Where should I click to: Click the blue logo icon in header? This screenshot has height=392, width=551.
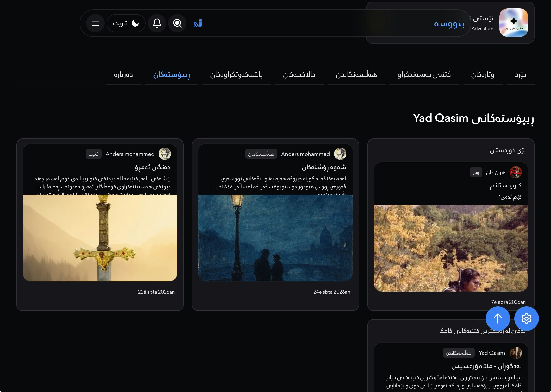[x=198, y=23]
